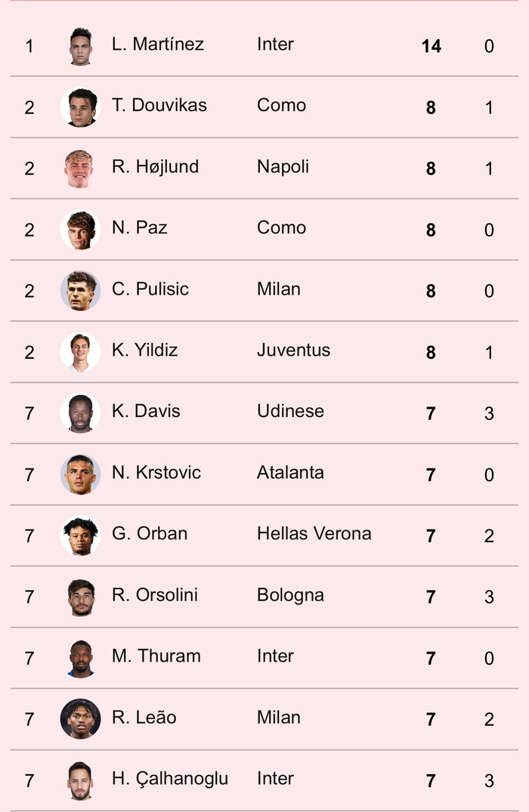
Task: Select the Atalanta team name
Action: tap(290, 473)
